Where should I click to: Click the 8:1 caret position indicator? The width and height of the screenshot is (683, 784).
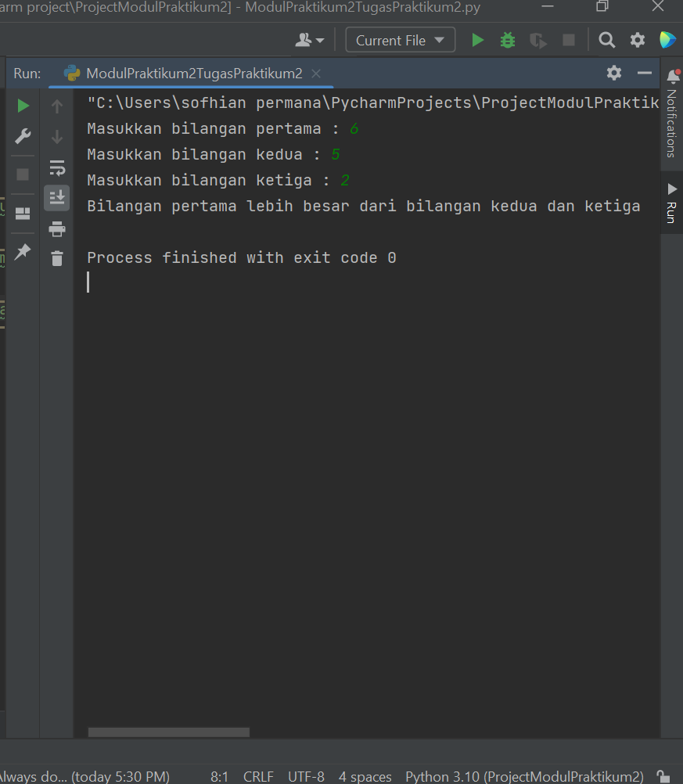220,776
